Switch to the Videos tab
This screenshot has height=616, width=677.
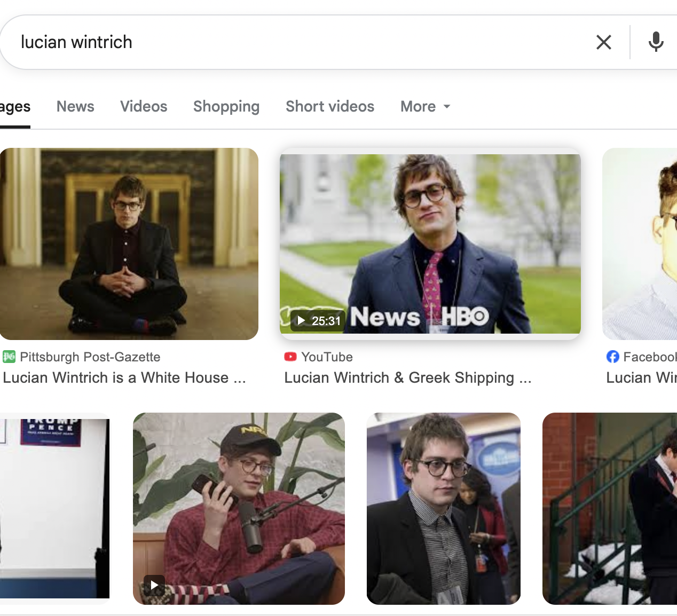pyautogui.click(x=144, y=107)
